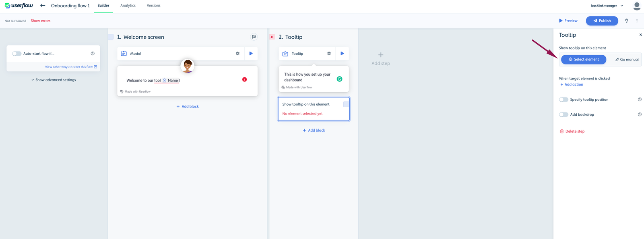644x239 pixels.
Task: Click the Modal type icon
Action: point(124,54)
